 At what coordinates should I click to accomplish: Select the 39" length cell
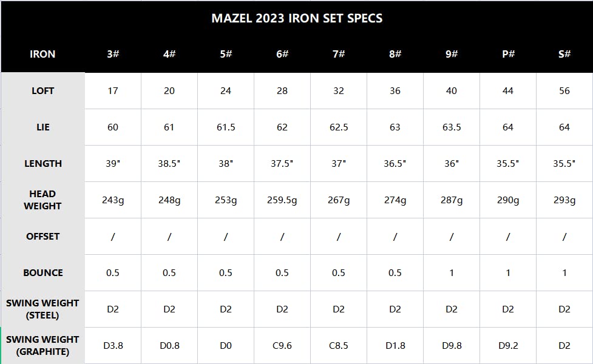[113, 164]
